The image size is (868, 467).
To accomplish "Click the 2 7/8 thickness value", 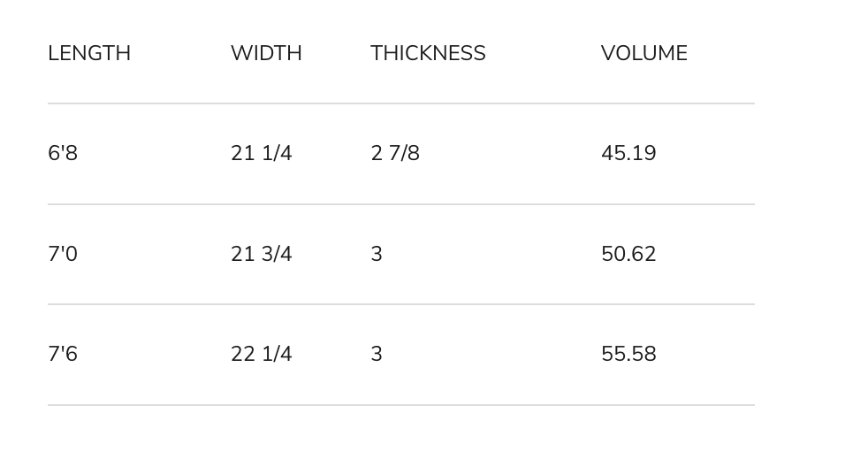I will pyautogui.click(x=395, y=153).
